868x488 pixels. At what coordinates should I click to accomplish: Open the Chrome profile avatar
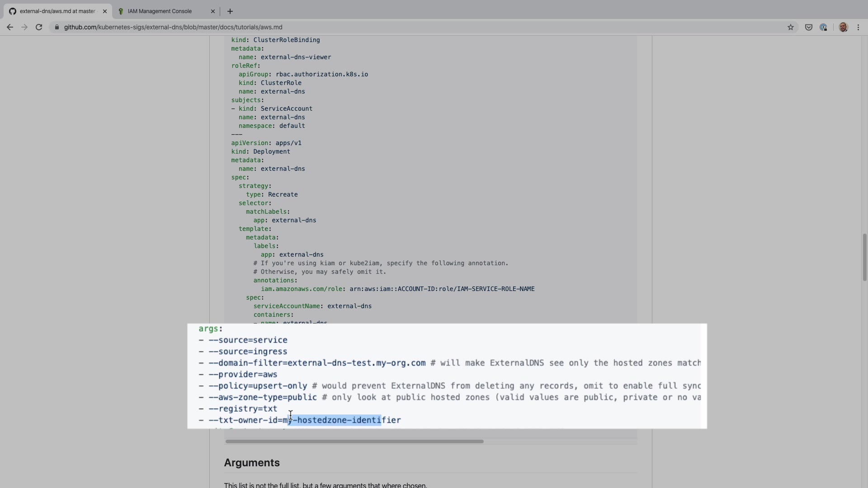pyautogui.click(x=843, y=27)
